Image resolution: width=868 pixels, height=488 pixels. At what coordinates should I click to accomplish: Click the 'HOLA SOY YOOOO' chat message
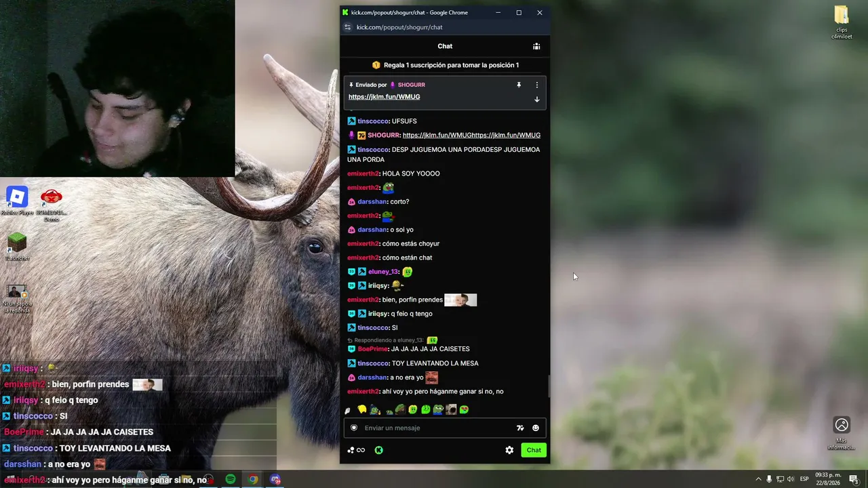393,174
